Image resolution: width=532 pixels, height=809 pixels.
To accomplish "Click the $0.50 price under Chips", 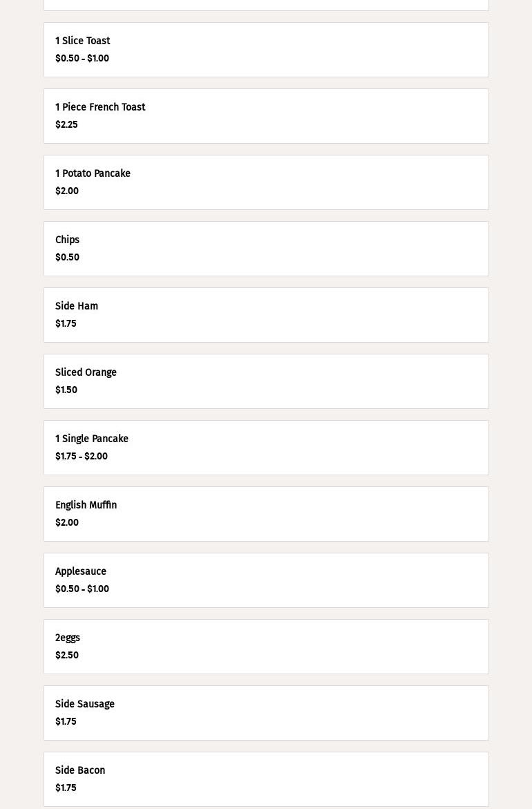I will tap(67, 258).
